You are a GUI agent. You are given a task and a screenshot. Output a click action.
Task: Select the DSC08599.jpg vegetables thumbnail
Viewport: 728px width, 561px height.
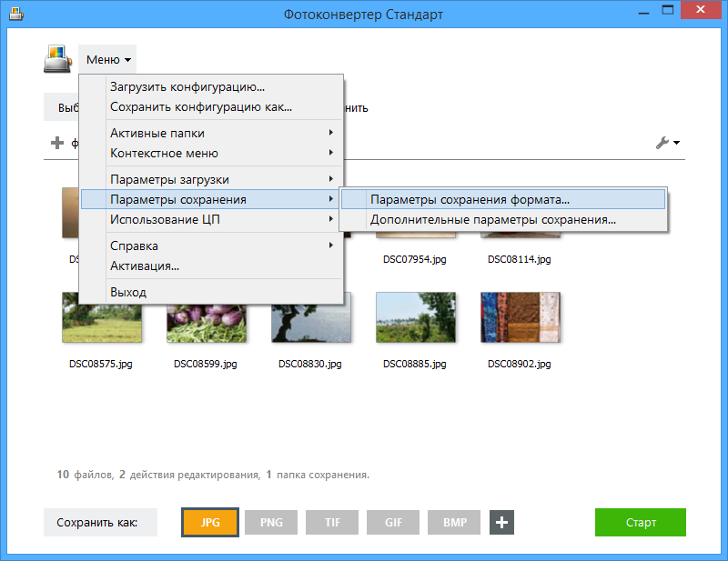(207, 324)
